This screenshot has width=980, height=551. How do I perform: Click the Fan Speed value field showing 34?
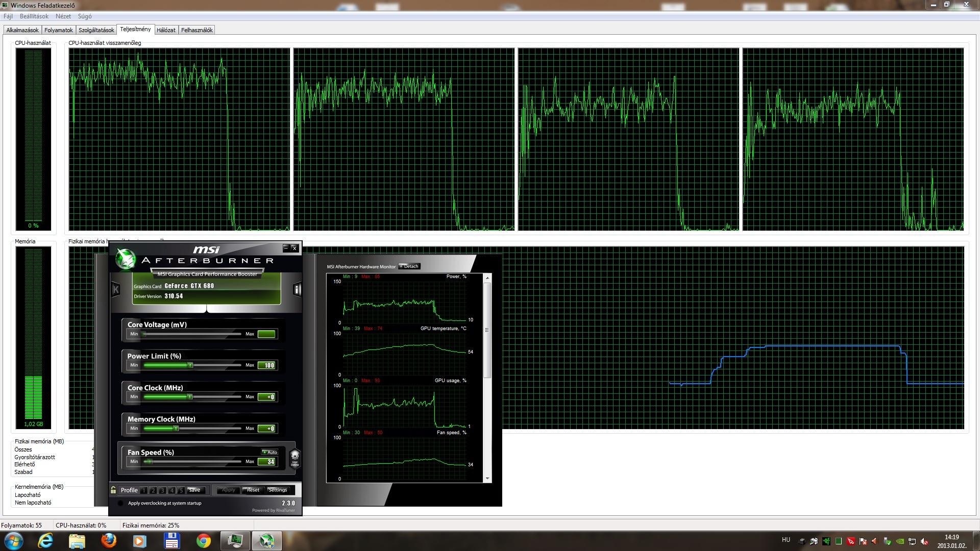click(266, 462)
